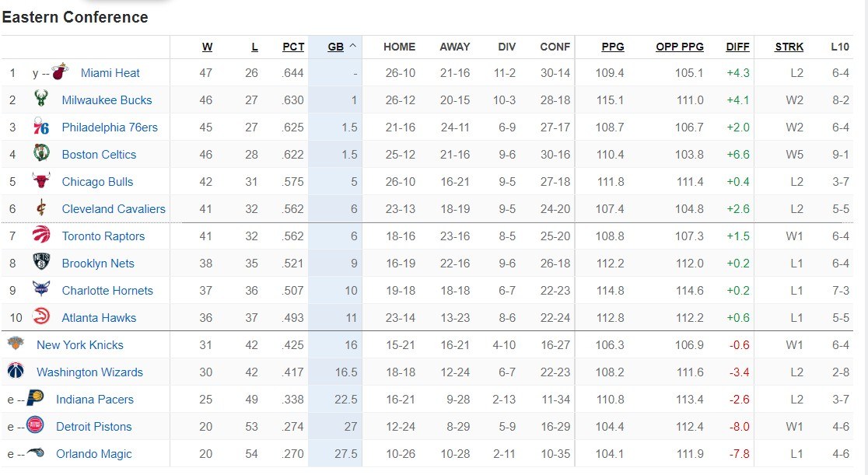Image resolution: width=868 pixels, height=475 pixels.
Task: Sort standings by W column
Action: 207,47
